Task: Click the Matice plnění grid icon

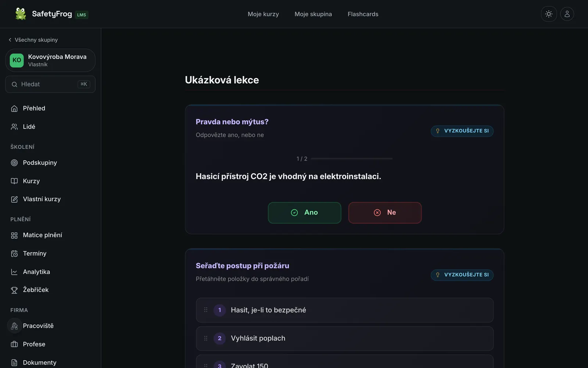Action: 14,235
